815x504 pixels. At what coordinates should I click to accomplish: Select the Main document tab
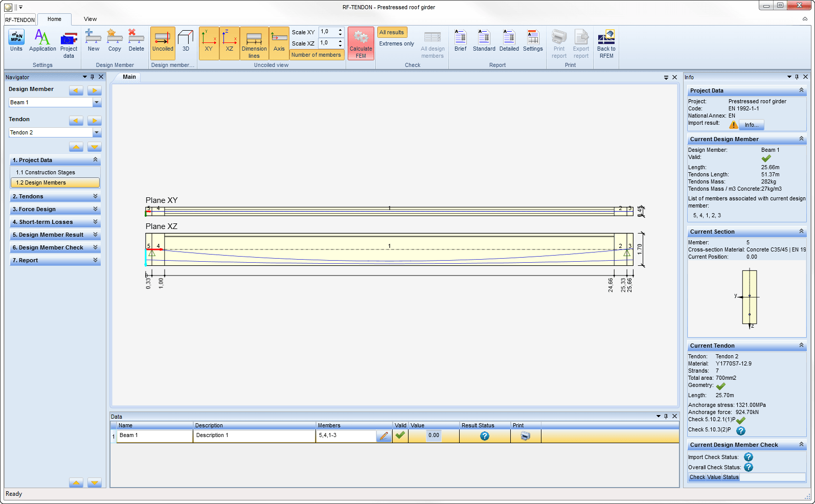tap(129, 77)
